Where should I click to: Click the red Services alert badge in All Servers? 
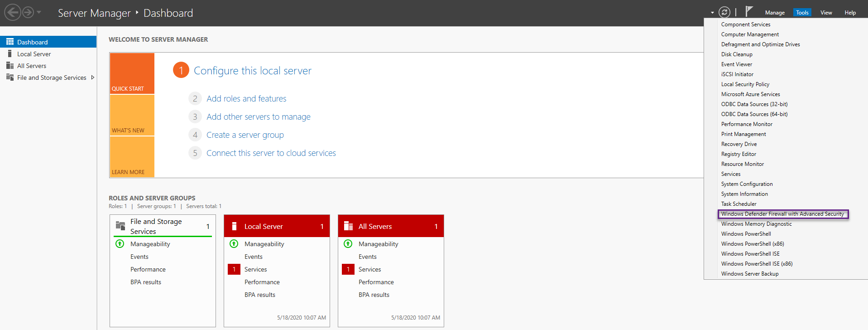click(x=348, y=269)
